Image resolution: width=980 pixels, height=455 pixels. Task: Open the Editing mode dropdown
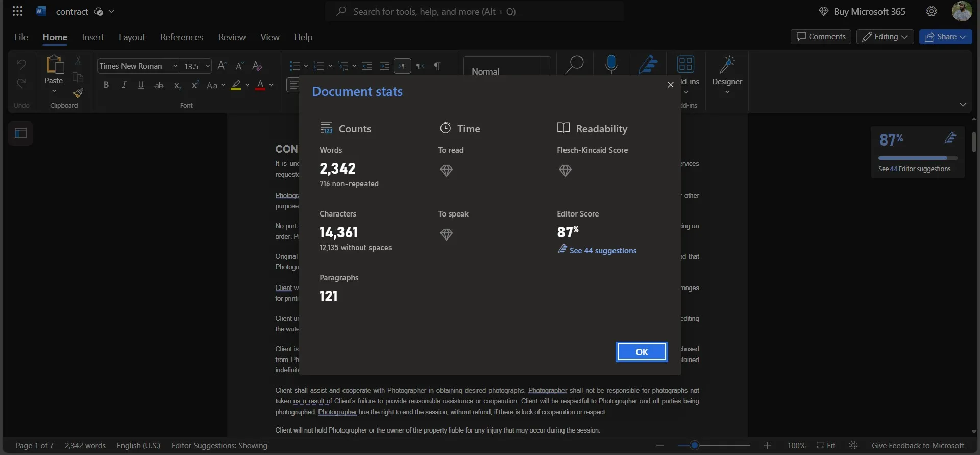[885, 37]
